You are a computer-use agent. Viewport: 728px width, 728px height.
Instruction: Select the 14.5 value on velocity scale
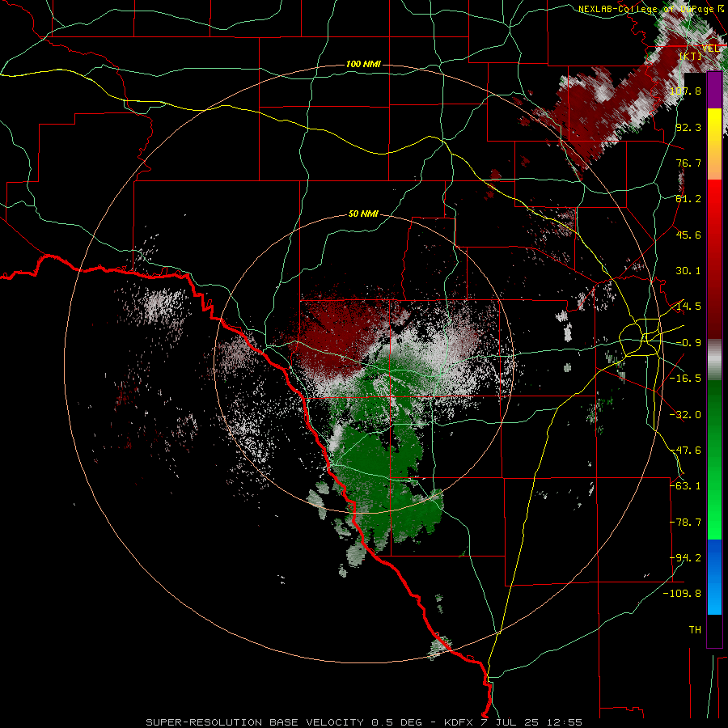point(688,307)
